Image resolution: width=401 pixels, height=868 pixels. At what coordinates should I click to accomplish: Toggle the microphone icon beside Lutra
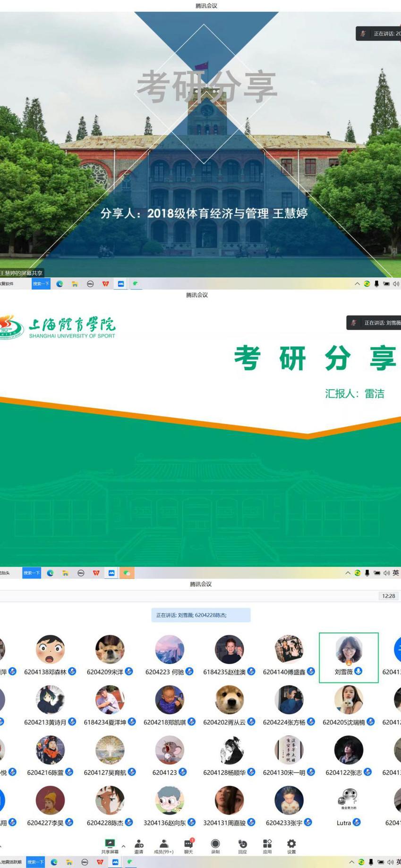pyautogui.click(x=357, y=822)
